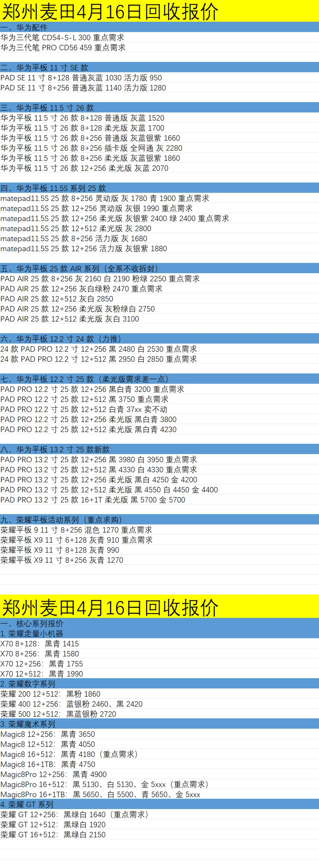Select header '九、荣耀平板活动系列（重点求购）'
Screen dimensions: 319x868
click(x=159, y=520)
